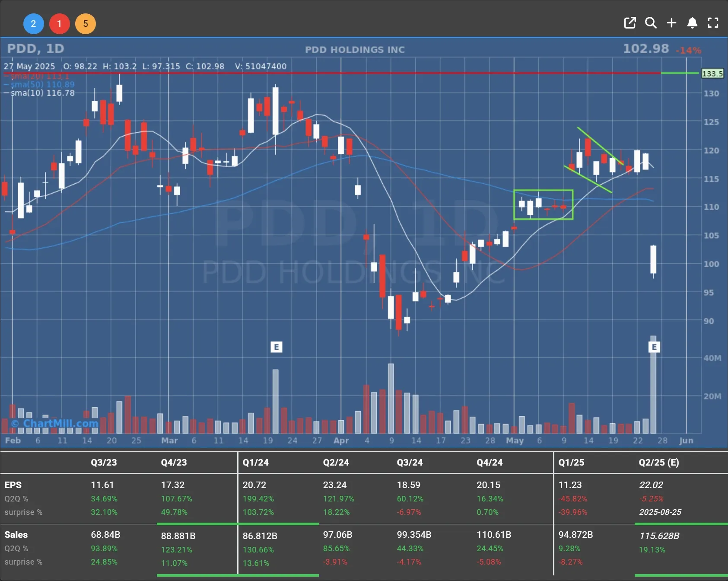Click the Q3/24 column header
The height and width of the screenshot is (581, 728).
click(410, 463)
